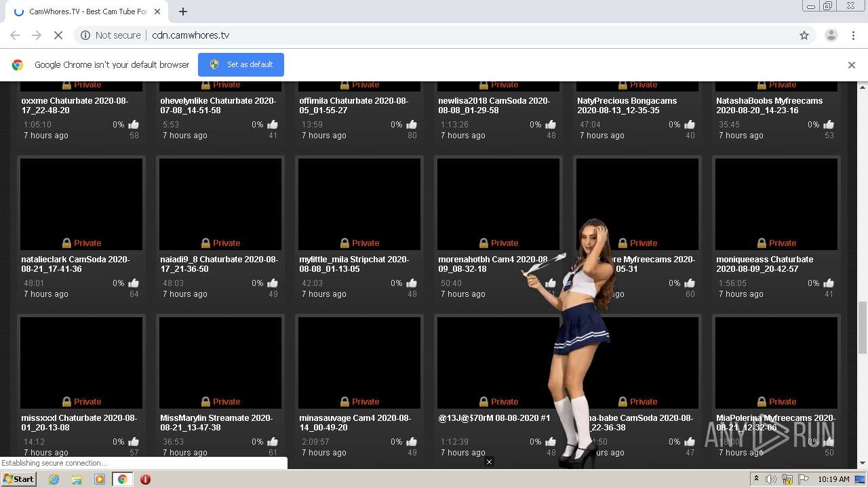Open the NatashaBoobs Myfreecams video title

(769, 106)
